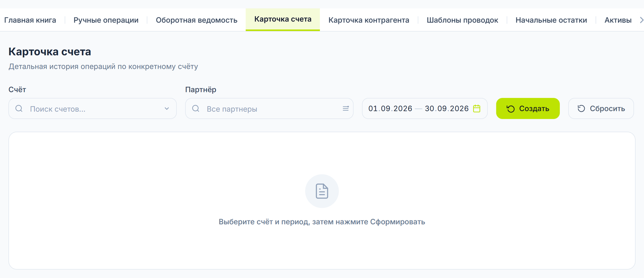
Task: Click the start date 01.09.2026
Action: coord(390,109)
